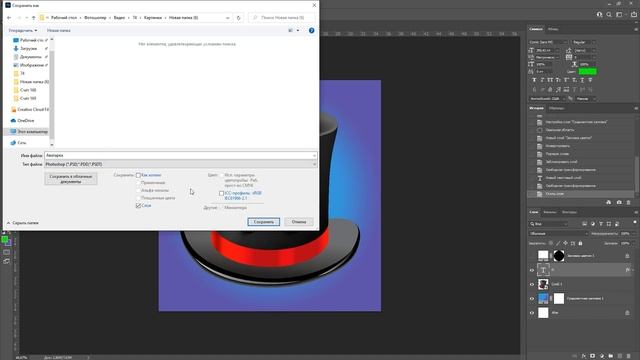Click the search field in the save dialog
The height and width of the screenshot is (360, 640).
tap(282, 18)
